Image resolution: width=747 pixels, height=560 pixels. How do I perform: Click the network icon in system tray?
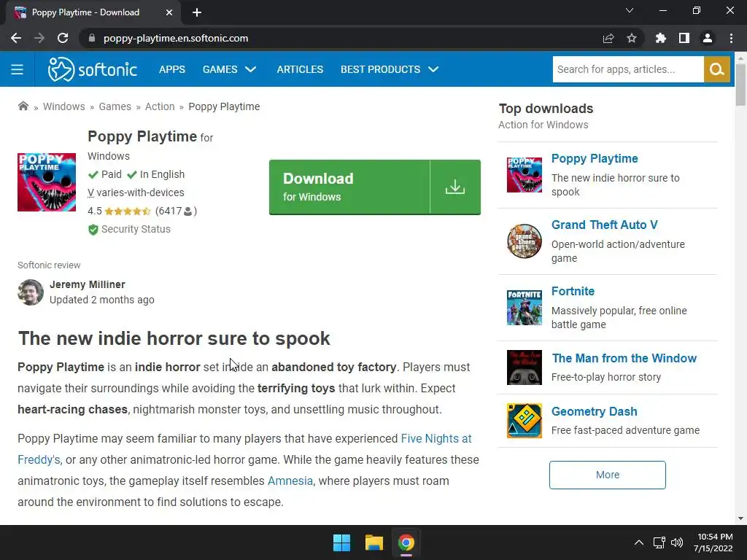pyautogui.click(x=659, y=542)
